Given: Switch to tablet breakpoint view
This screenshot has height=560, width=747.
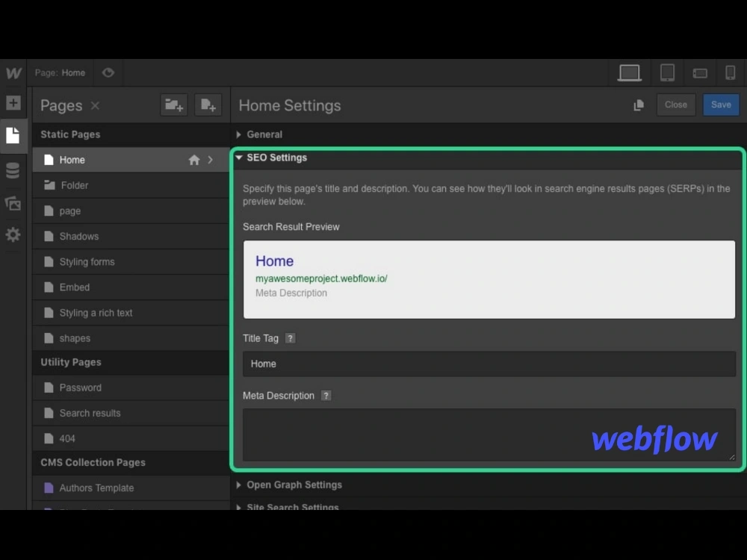Looking at the screenshot, I should pos(667,73).
